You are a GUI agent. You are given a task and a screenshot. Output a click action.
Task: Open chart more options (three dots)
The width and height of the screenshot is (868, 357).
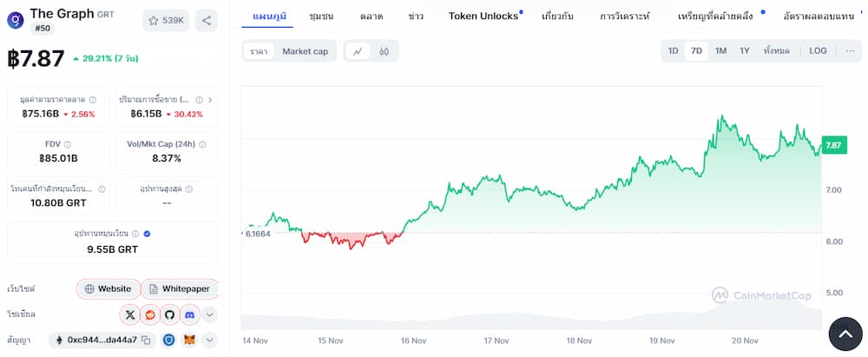tap(851, 51)
